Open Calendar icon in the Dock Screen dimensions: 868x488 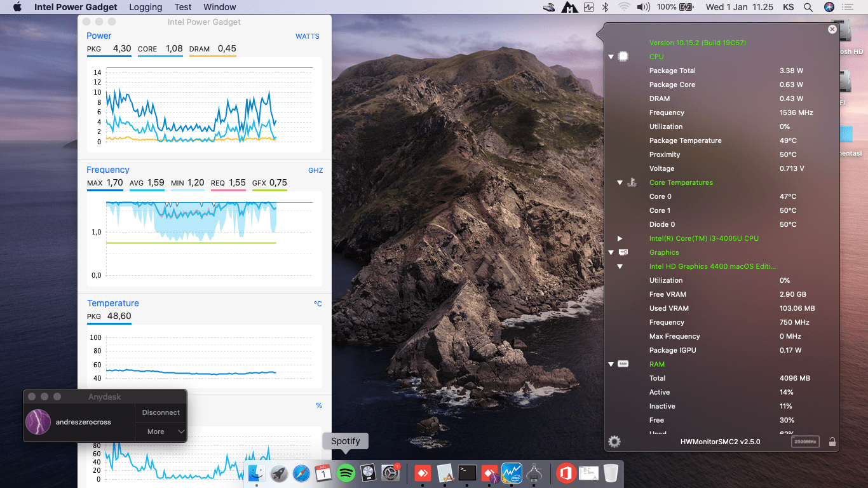pyautogui.click(x=323, y=473)
